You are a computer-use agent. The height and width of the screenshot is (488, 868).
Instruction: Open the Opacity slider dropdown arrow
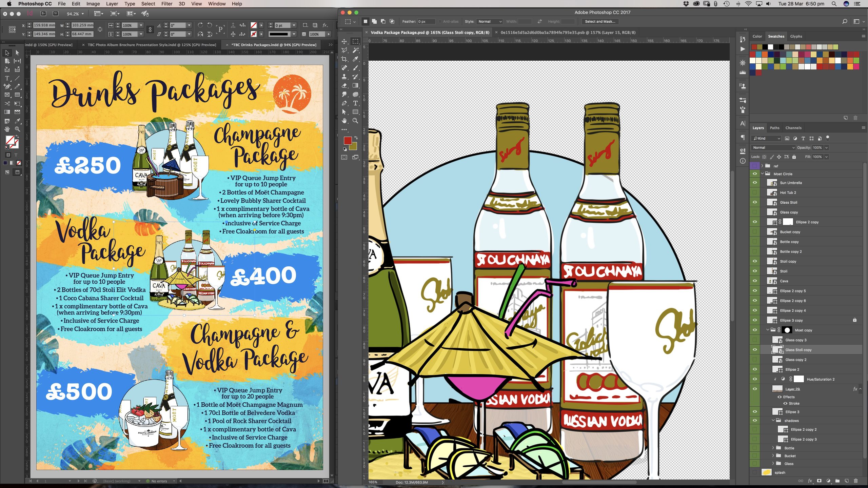click(x=827, y=147)
